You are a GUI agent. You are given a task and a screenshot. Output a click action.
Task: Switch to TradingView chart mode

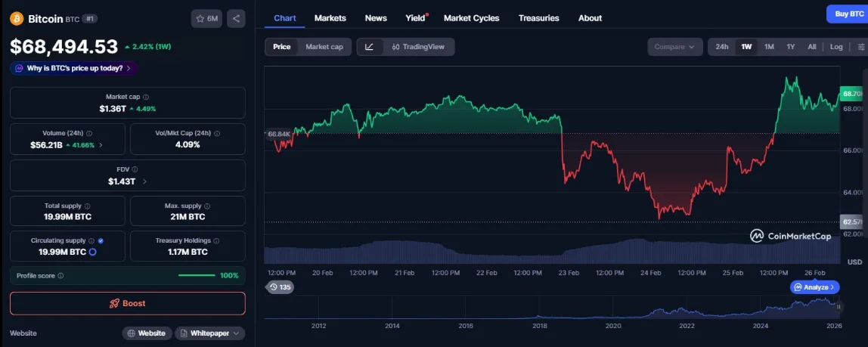(418, 47)
